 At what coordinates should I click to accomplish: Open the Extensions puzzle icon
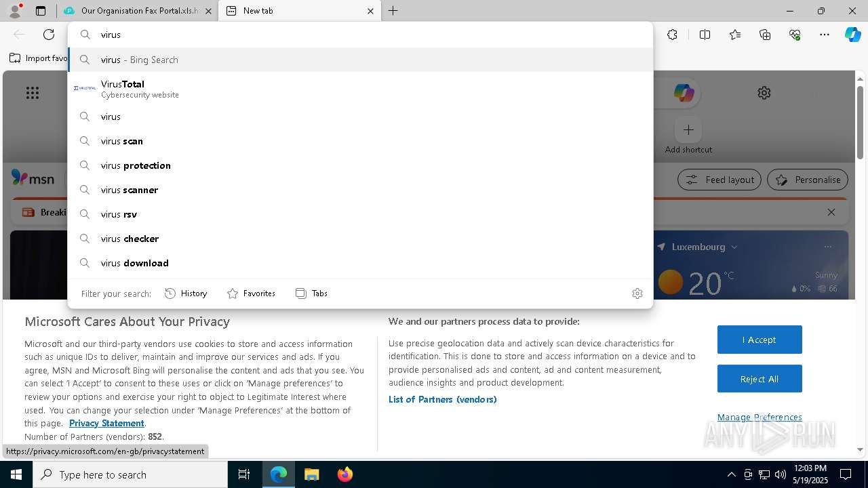point(672,35)
